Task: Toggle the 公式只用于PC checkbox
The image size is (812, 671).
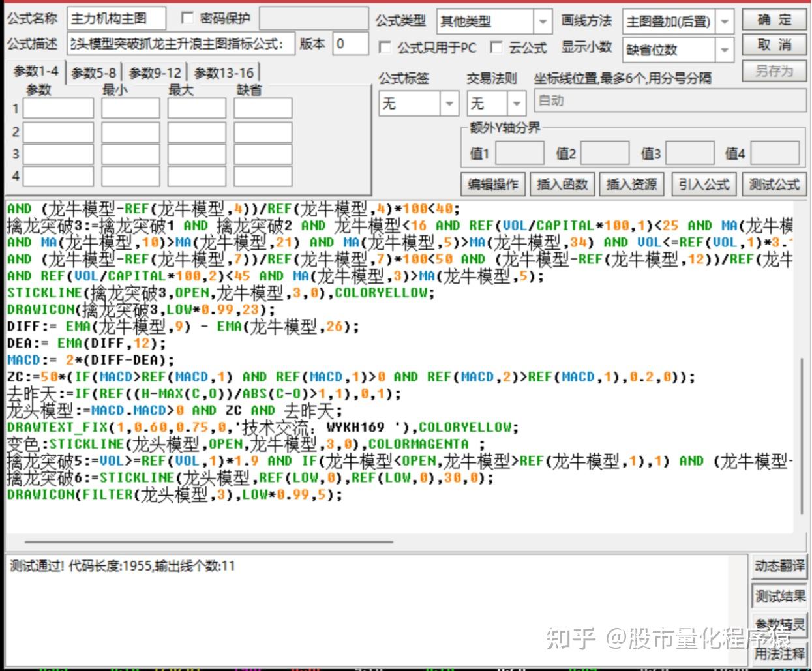Action: tap(385, 48)
